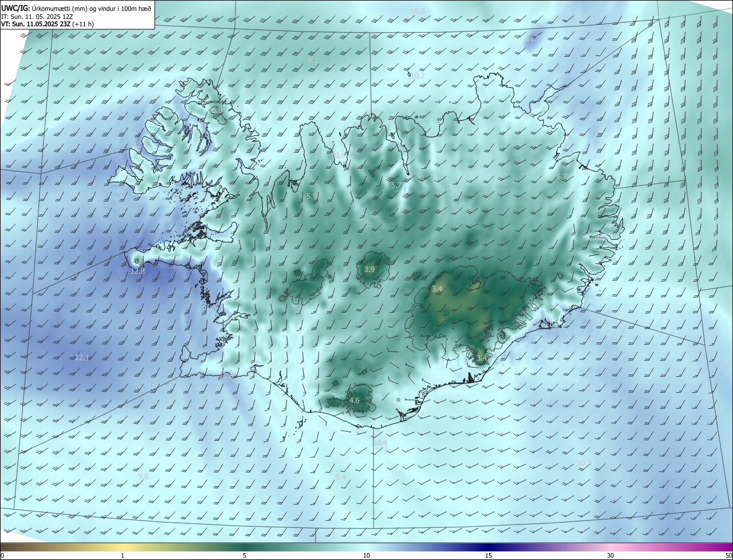The height and width of the screenshot is (560, 733).
Task: Click the 9.4 value in the southern ocean
Action: (x=341, y=477)
